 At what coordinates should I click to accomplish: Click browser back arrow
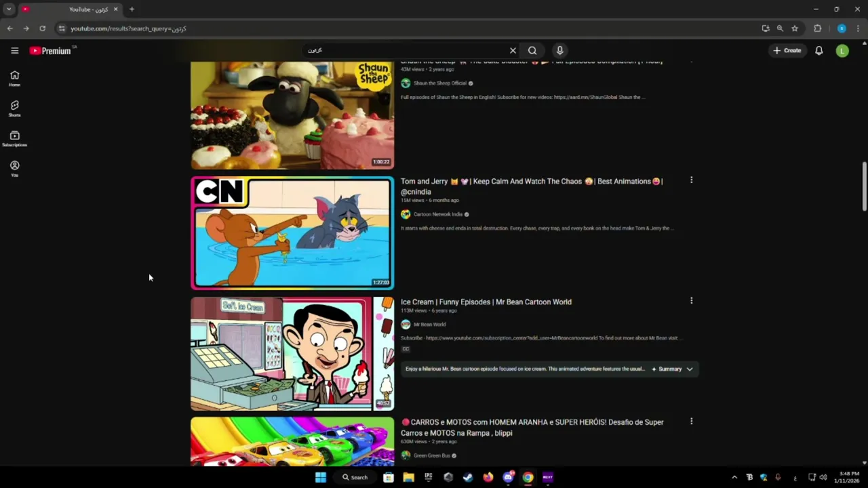click(9, 28)
